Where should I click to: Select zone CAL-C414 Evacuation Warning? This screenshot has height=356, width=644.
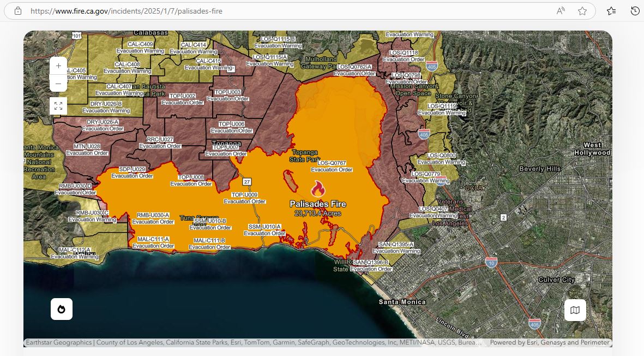194,48
